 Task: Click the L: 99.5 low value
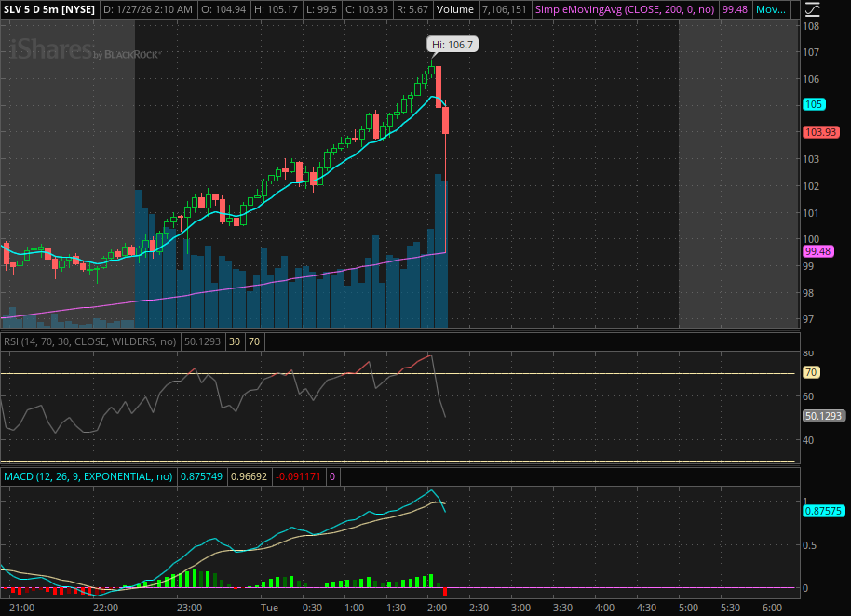click(320, 9)
